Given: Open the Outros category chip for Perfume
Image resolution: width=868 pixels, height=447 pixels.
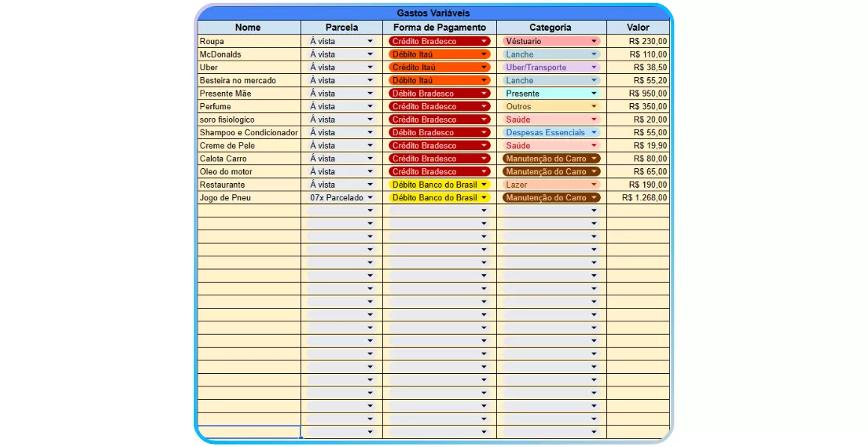Looking at the screenshot, I should [551, 107].
